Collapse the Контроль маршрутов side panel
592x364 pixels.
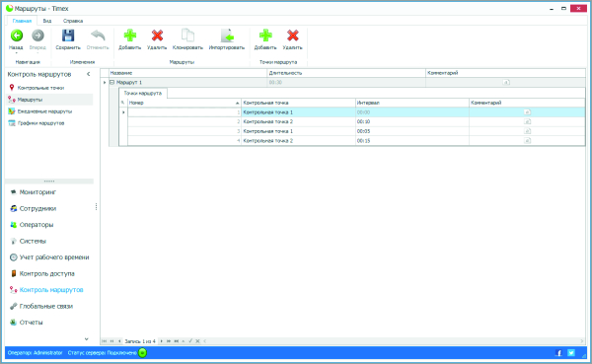(x=89, y=74)
